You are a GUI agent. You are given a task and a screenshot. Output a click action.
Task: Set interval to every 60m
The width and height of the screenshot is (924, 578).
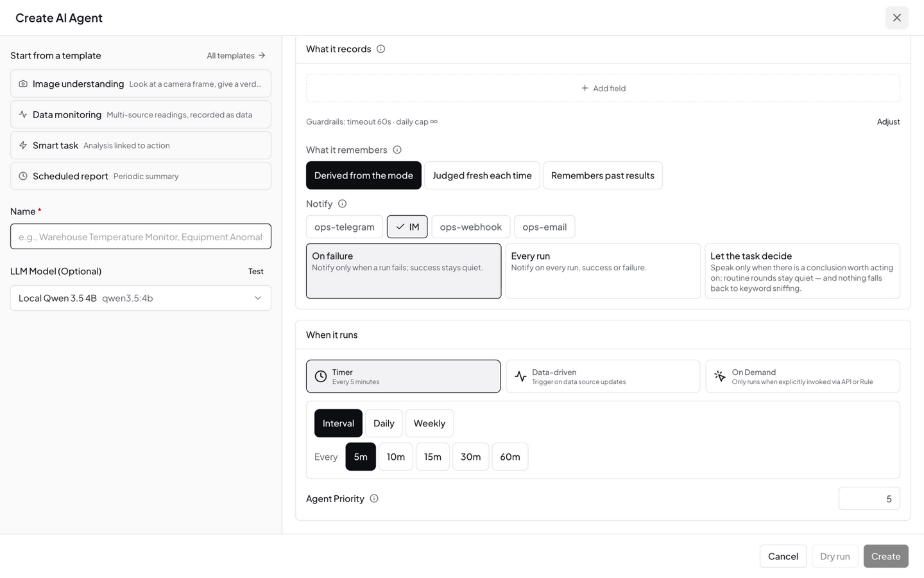click(510, 457)
